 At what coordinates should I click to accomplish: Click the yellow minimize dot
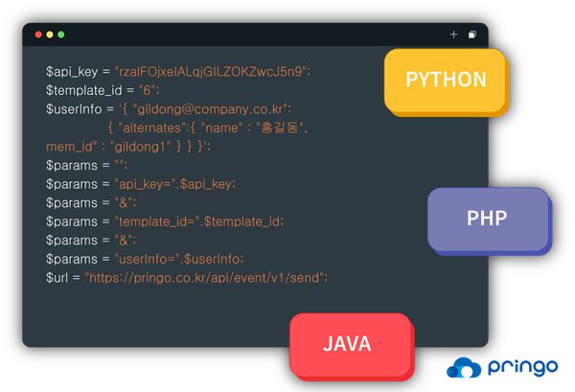point(50,35)
